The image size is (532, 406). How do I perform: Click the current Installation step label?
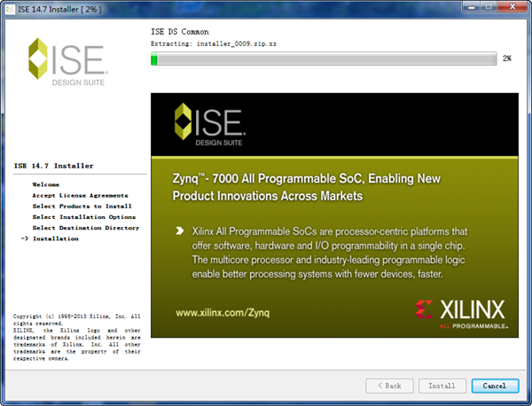pos(55,238)
